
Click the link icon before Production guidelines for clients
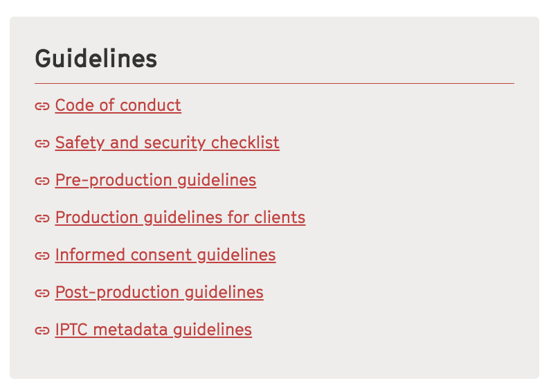coord(42,218)
